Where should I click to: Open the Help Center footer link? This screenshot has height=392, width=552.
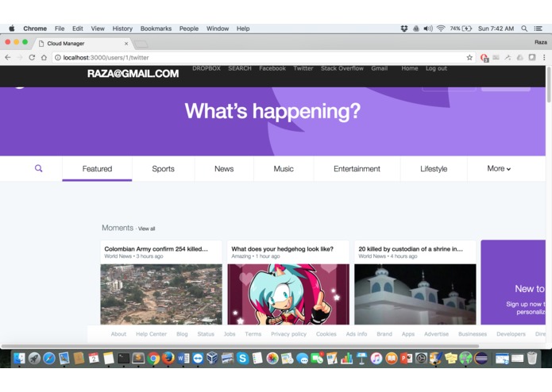[x=151, y=334]
